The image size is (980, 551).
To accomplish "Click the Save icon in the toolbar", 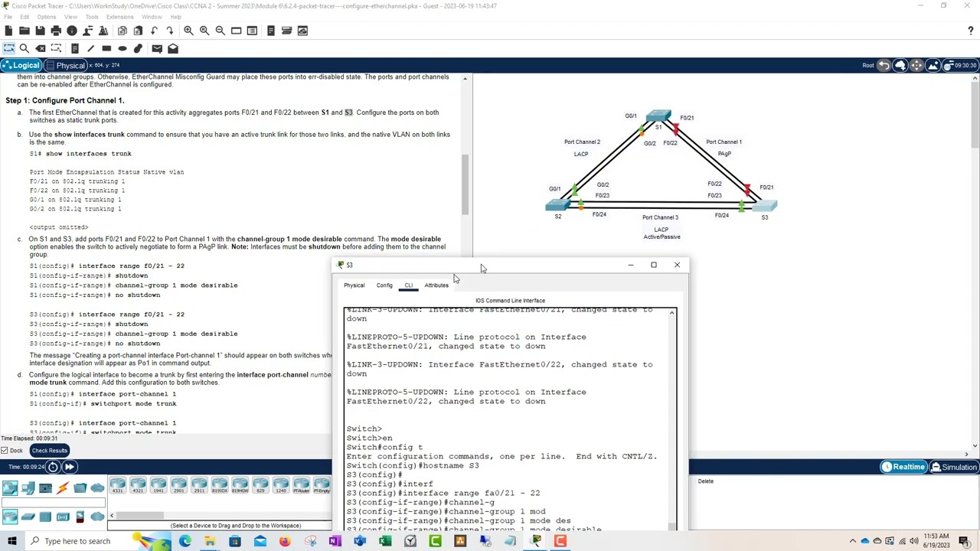I will (x=40, y=31).
